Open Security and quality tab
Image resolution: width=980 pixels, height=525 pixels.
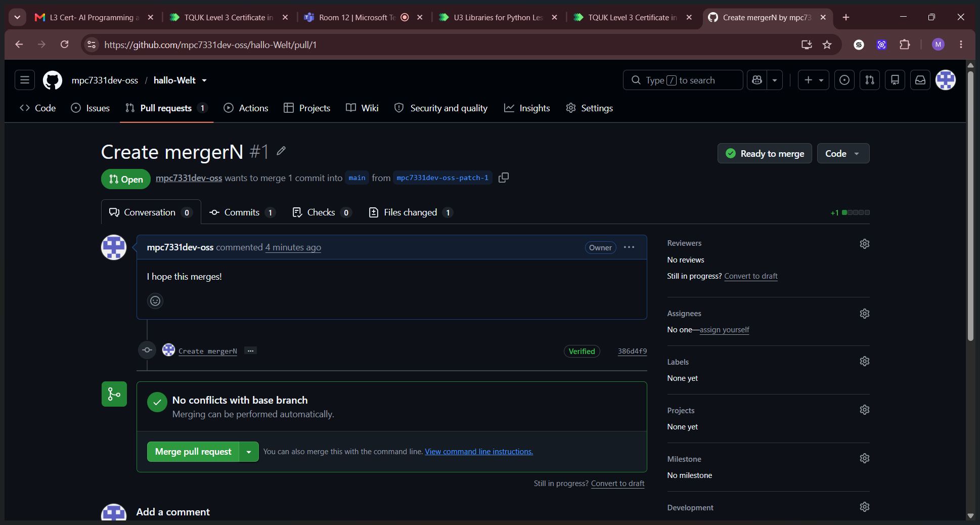coord(441,108)
